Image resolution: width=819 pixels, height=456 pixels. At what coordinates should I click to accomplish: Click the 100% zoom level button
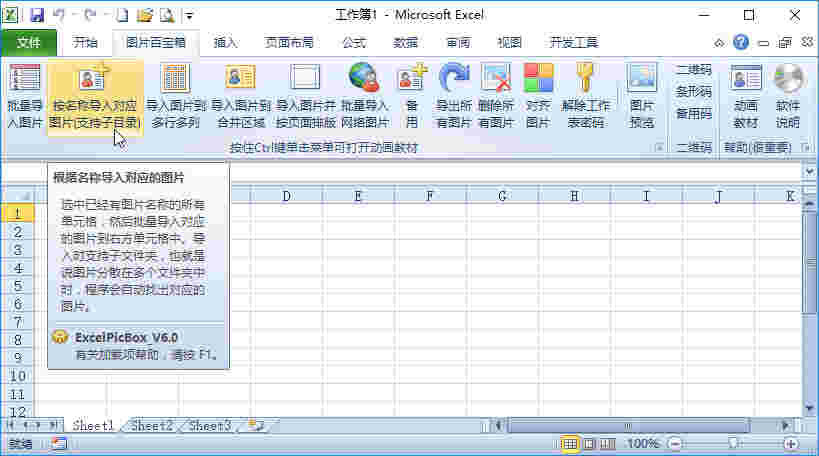click(643, 444)
